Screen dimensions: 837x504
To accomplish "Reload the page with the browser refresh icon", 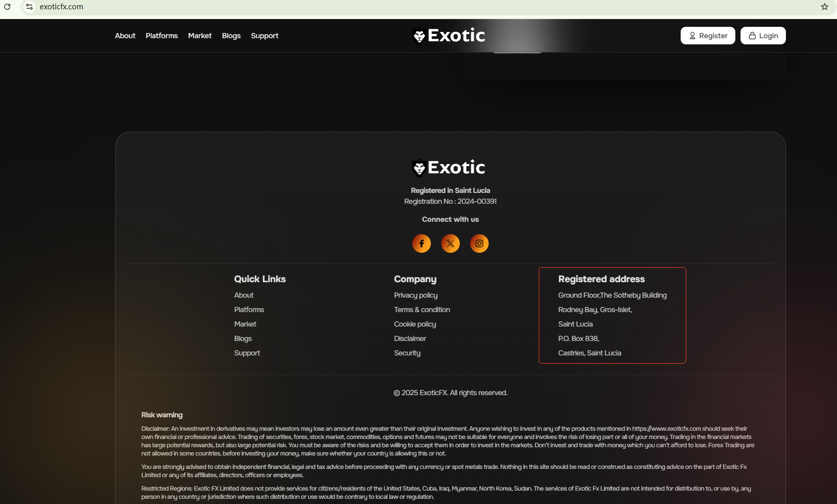I will [7, 7].
